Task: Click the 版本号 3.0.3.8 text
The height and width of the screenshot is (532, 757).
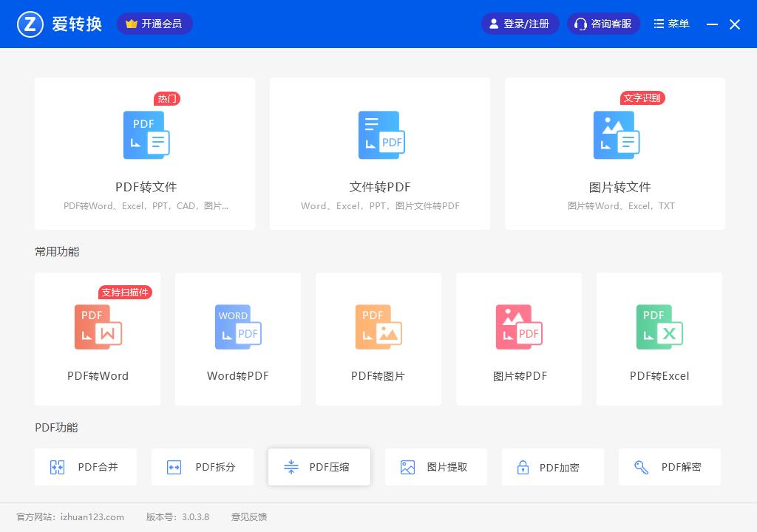Action: point(177,517)
